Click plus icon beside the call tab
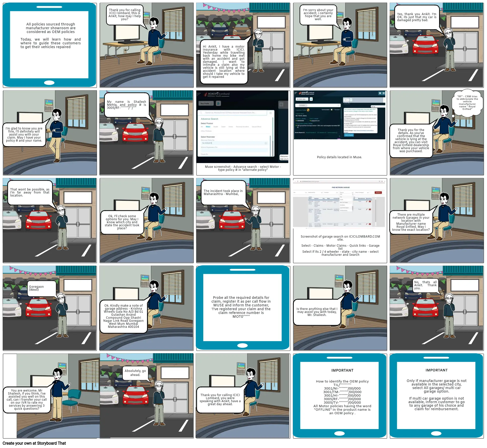 351,100
